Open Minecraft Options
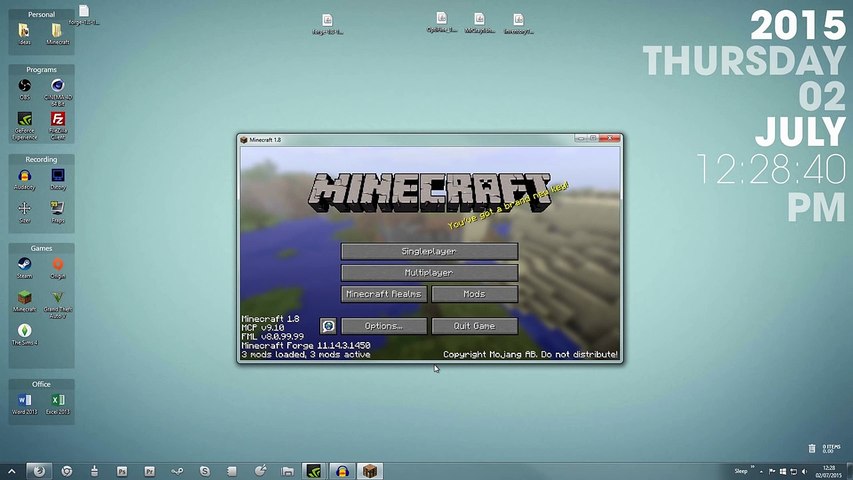 pyautogui.click(x=384, y=326)
